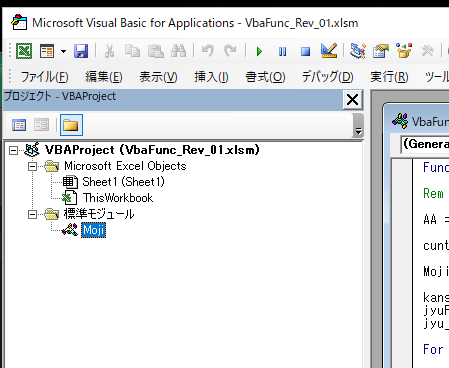Save the VbaFunc_Rev_01.xlsm workbook
449x368 pixels.
point(81,51)
